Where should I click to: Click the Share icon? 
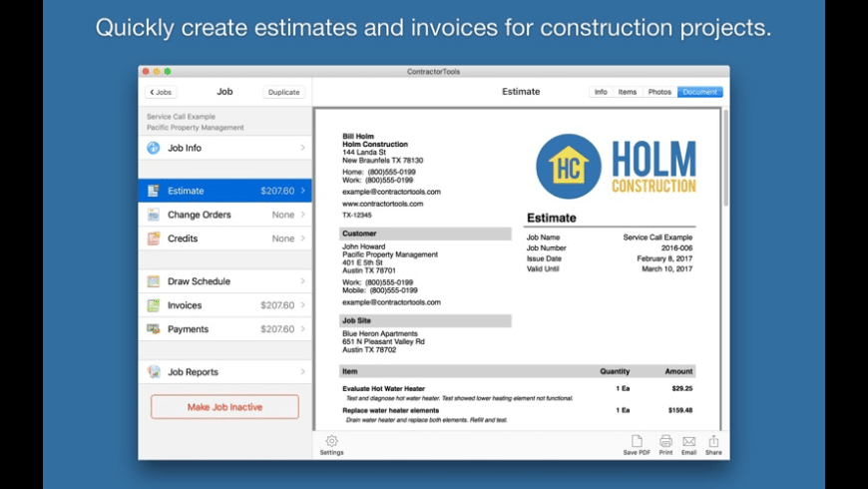coord(713,441)
